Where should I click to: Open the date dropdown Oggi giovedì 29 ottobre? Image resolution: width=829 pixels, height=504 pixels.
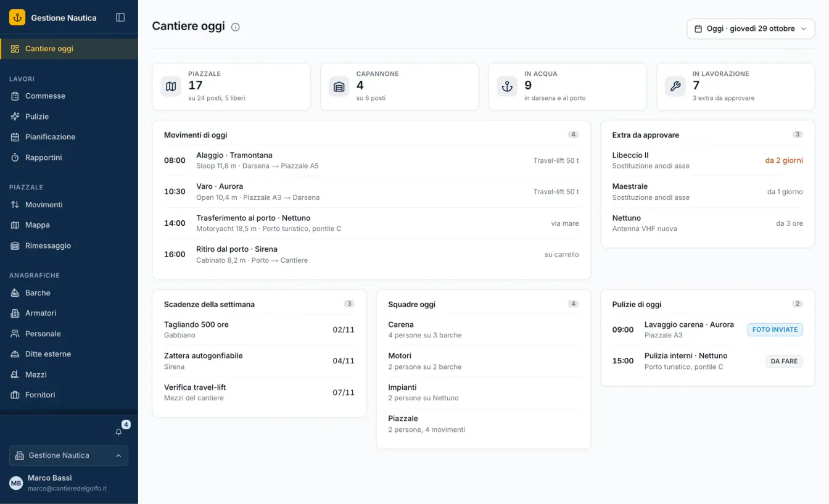[x=751, y=28]
